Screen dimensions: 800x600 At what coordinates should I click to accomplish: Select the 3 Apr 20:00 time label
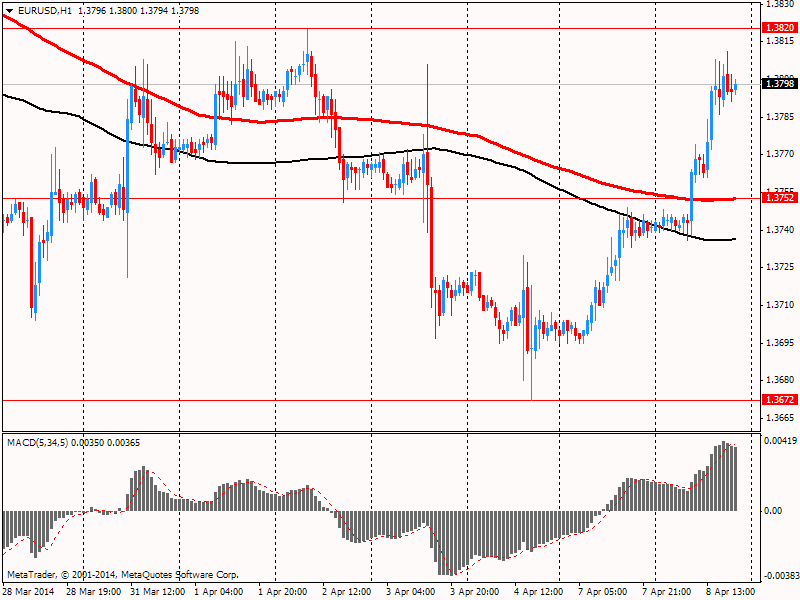pos(474,592)
